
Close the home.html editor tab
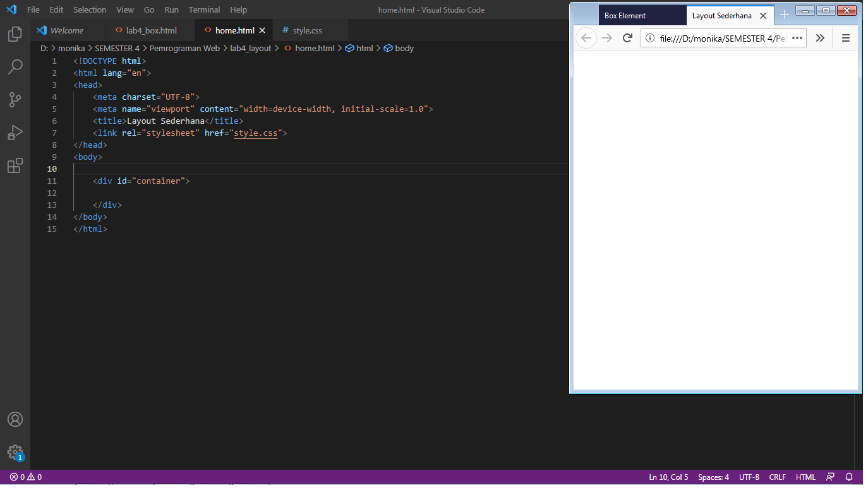[262, 30]
